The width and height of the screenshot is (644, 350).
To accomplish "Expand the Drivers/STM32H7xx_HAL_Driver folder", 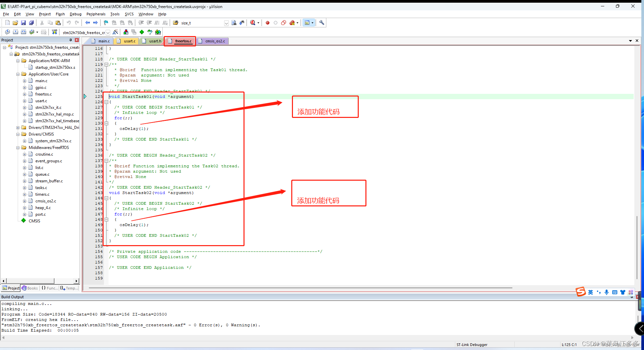I will click(x=18, y=128).
